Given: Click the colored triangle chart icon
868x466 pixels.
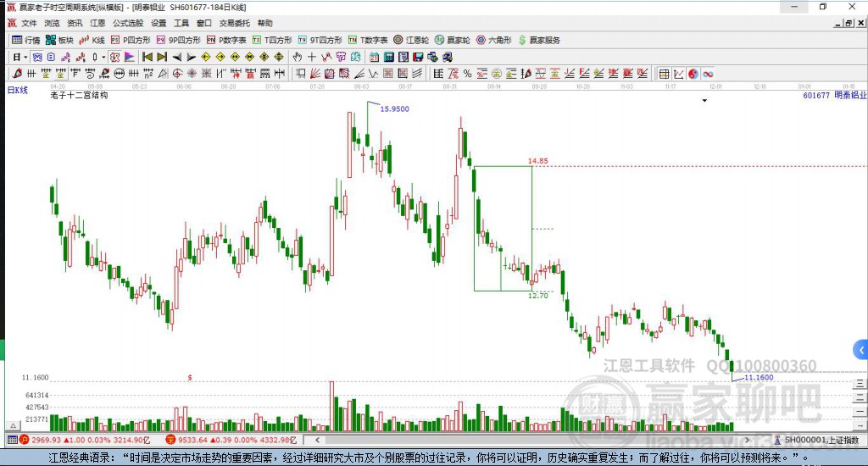Looking at the screenshot, I should 129,57.
